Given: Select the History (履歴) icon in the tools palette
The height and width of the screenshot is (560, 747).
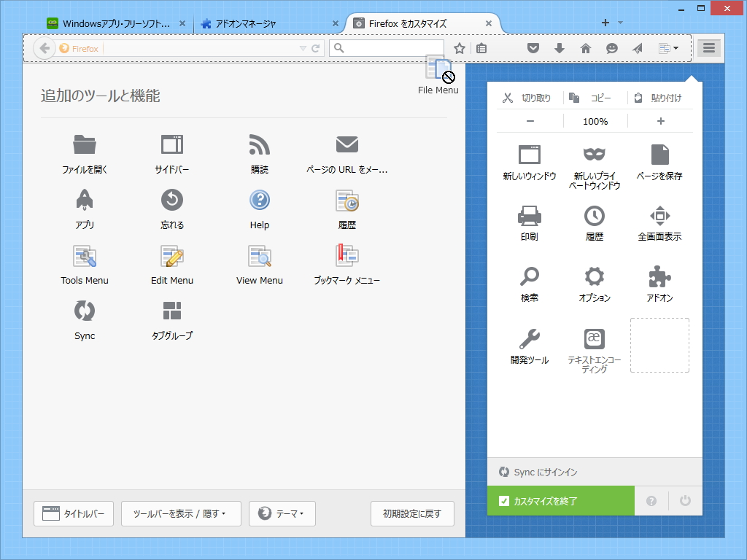Looking at the screenshot, I should [347, 201].
